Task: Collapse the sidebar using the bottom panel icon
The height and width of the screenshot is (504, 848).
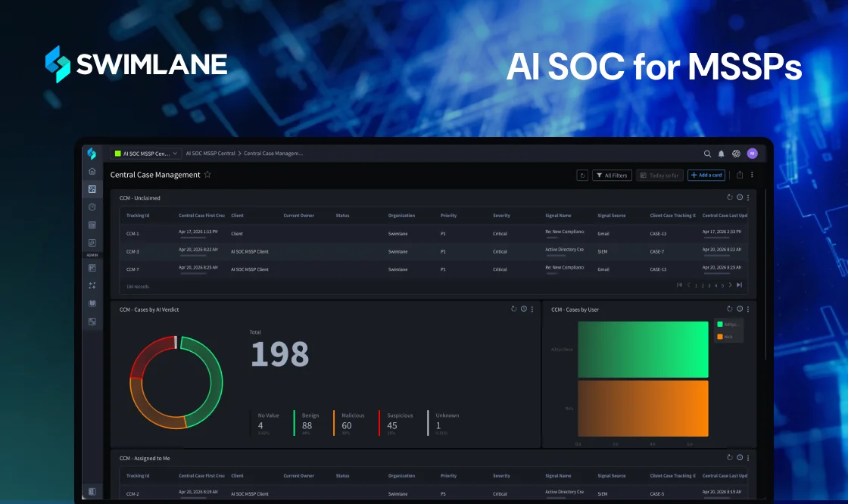Action: [x=92, y=492]
